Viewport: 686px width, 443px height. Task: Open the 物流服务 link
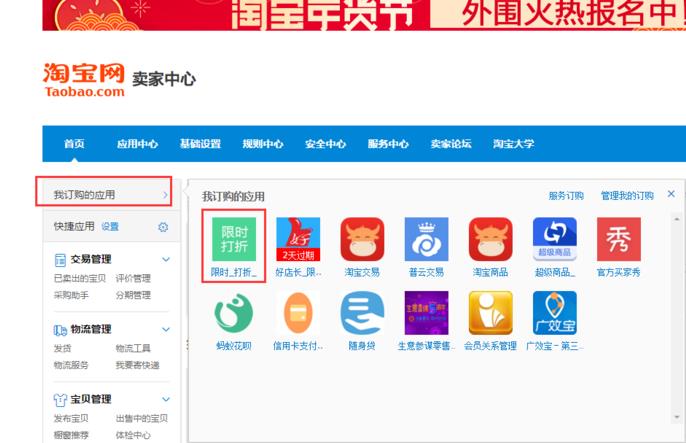pyautogui.click(x=71, y=365)
